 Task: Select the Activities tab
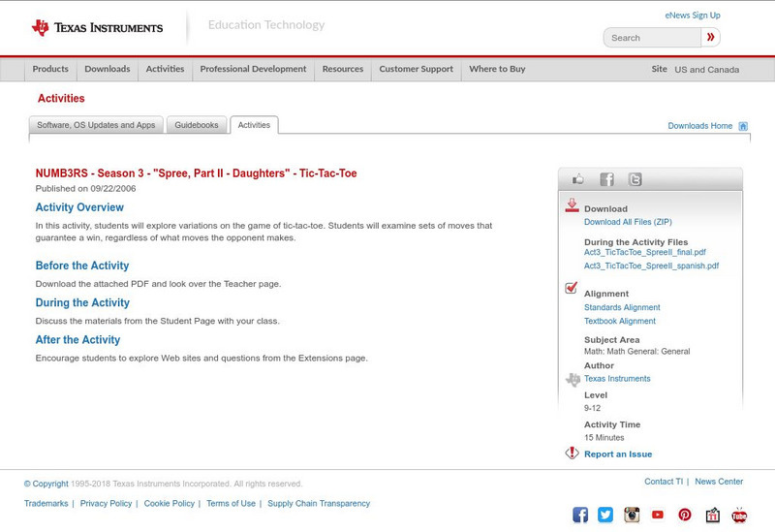[254, 125]
